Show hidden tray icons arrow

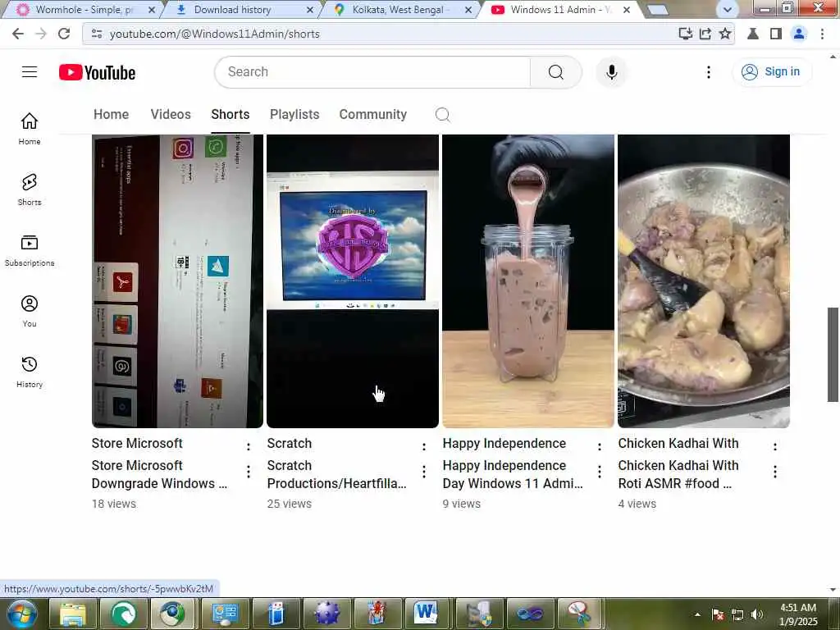tap(697, 614)
